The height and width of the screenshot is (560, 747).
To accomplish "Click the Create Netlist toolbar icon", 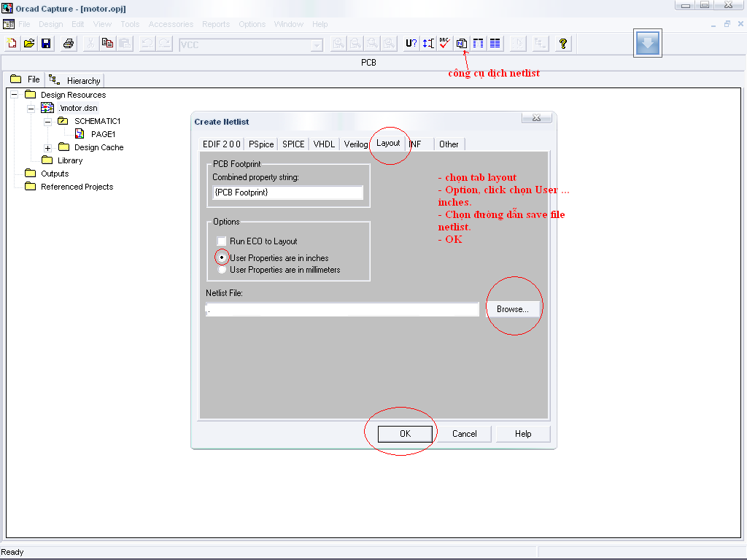I will pos(461,44).
